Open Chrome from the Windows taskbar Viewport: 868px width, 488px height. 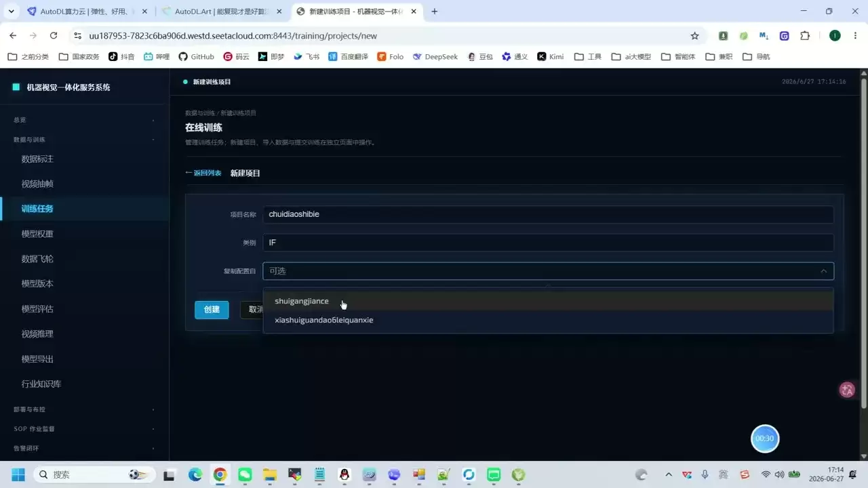point(220,474)
